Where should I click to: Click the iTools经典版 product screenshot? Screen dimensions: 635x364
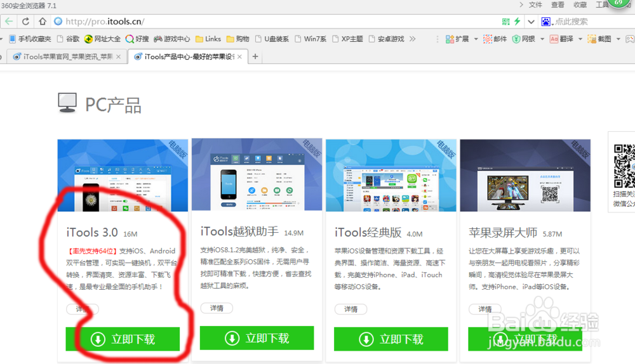pyautogui.click(x=391, y=175)
